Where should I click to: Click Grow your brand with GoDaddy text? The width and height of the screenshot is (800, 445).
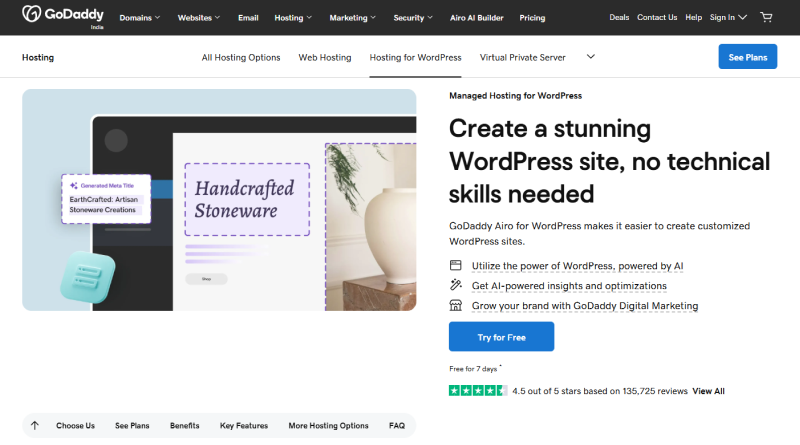pos(585,306)
